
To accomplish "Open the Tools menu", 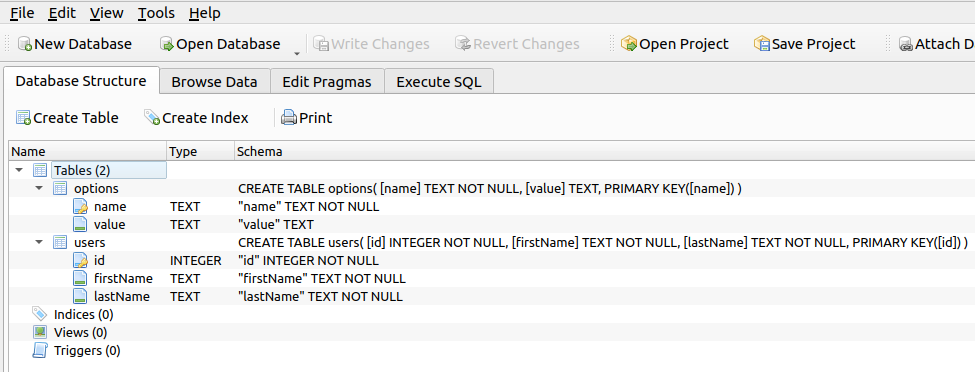I will point(156,12).
